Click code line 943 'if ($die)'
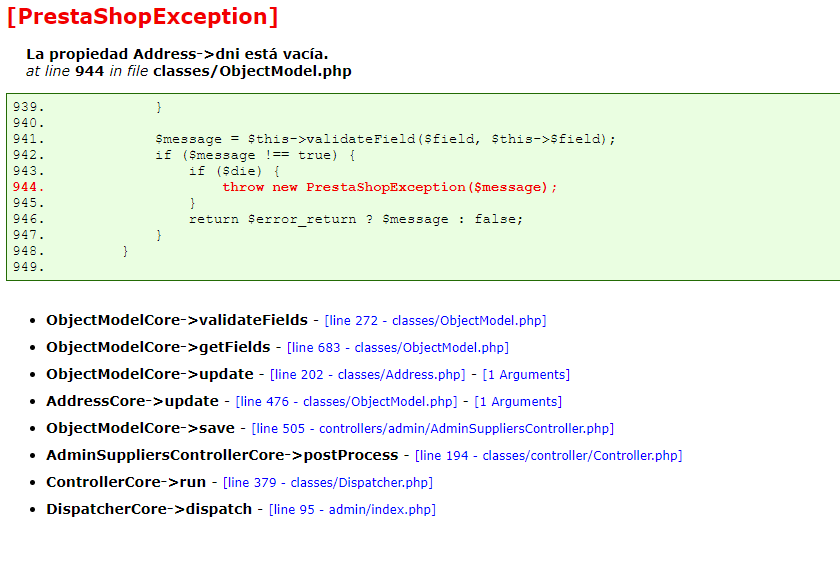 coord(234,171)
